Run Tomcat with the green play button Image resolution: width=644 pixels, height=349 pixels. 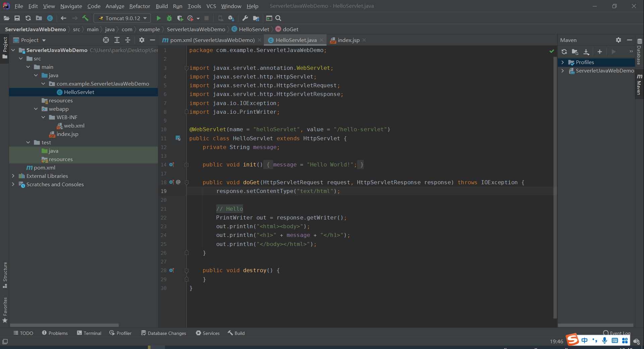159,18
